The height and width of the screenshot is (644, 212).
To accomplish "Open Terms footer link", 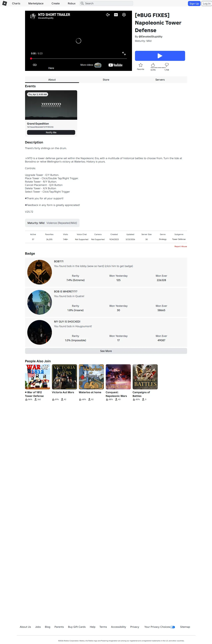I will pyautogui.click(x=103, y=627).
